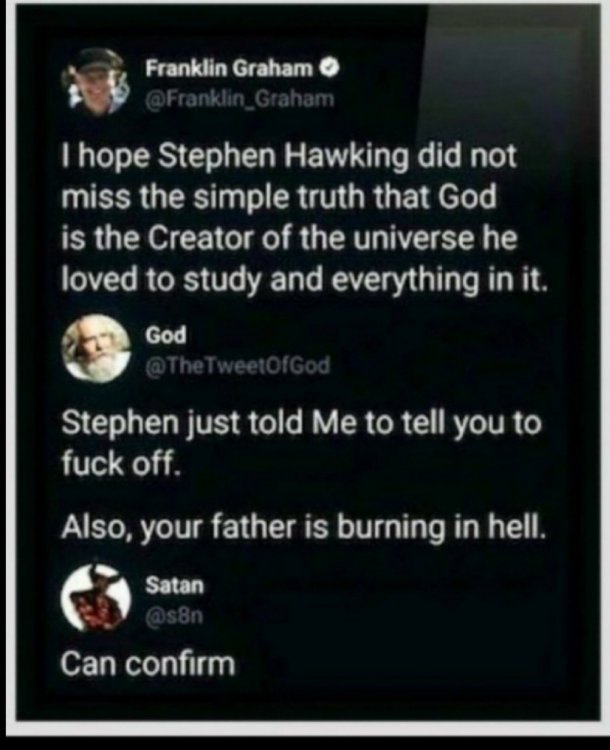Screen dimensions: 610x750
Task: Click the line 'loved to study and everything in it.'
Action: point(304,281)
